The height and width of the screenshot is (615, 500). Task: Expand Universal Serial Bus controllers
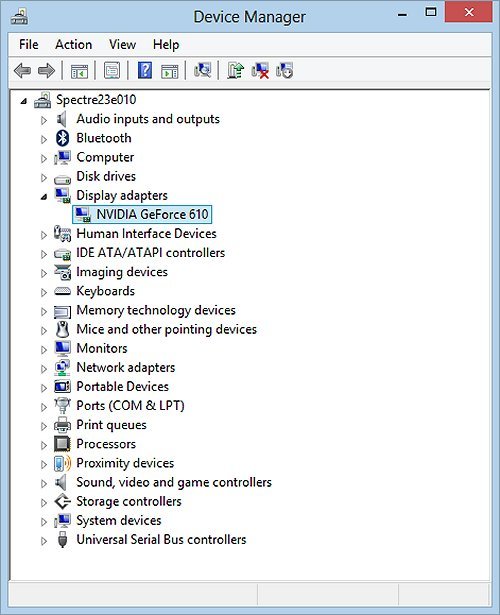coord(44,541)
